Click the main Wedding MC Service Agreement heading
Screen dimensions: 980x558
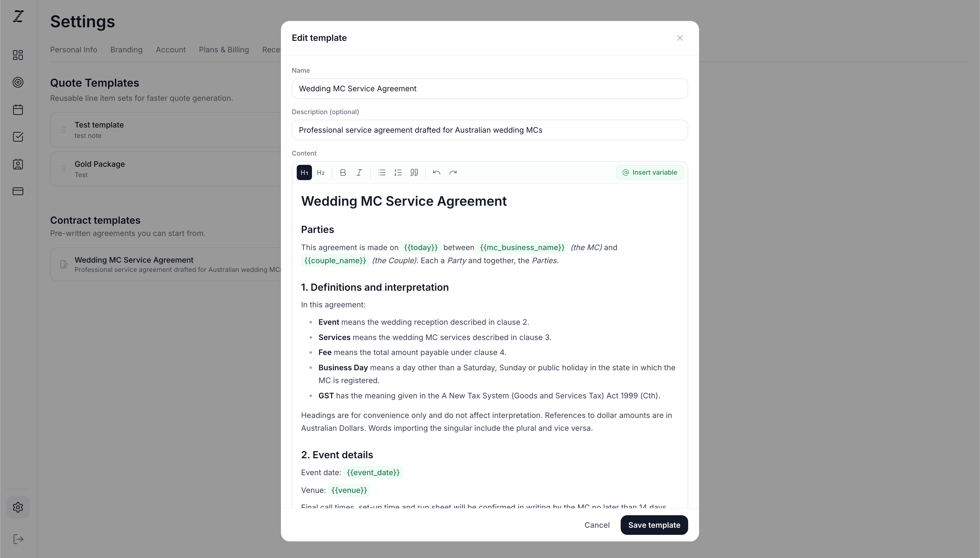404,201
